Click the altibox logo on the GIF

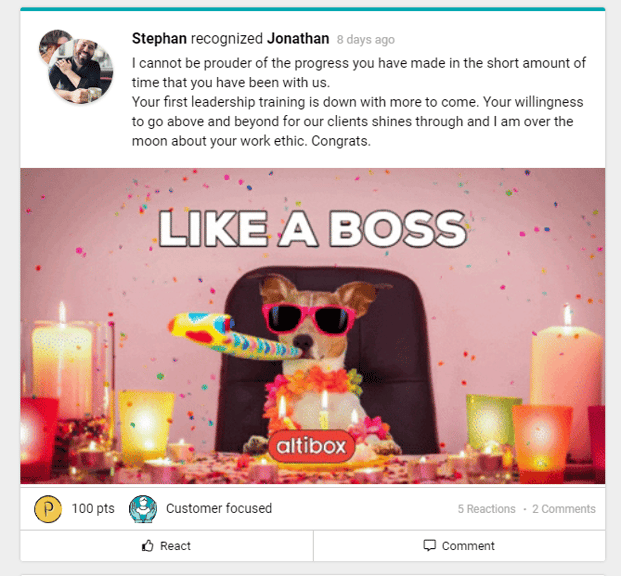coord(311,446)
